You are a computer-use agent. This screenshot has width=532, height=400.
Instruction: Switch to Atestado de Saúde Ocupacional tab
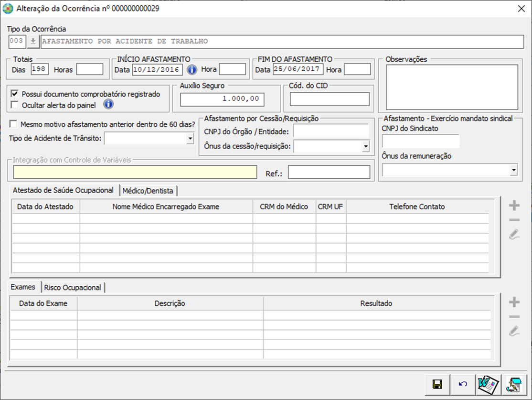coord(63,190)
